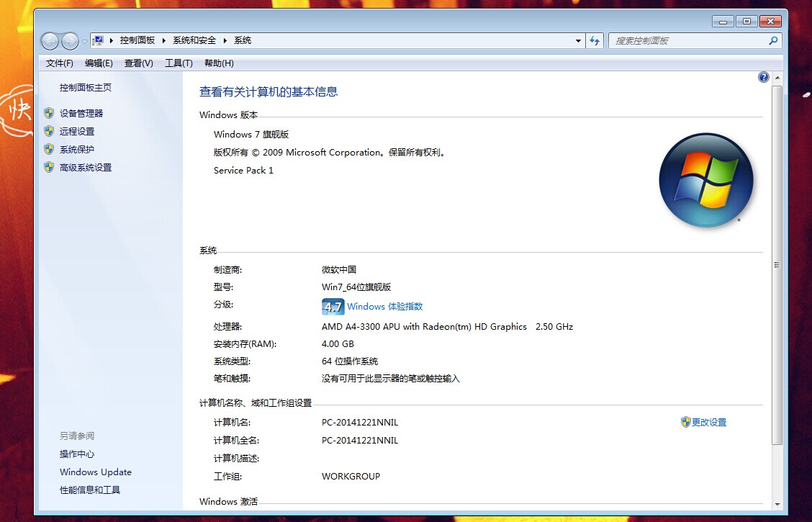Open the address bar history dropdown
The image size is (812, 522).
coord(578,41)
